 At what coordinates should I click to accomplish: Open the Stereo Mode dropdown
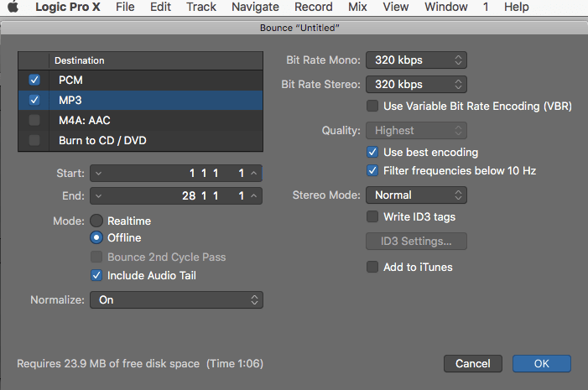point(416,195)
